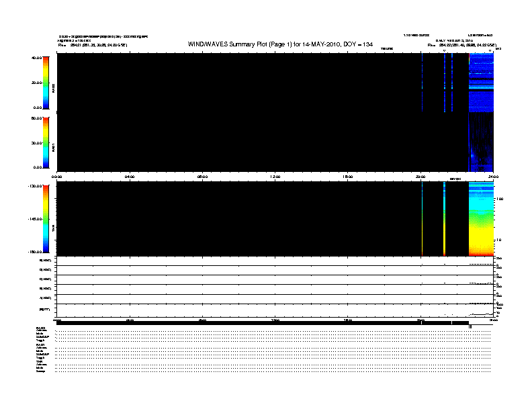Screen dimensions: 532x411
Task: Click the blue RAD2 data block near 24:00
Action: (x=481, y=83)
